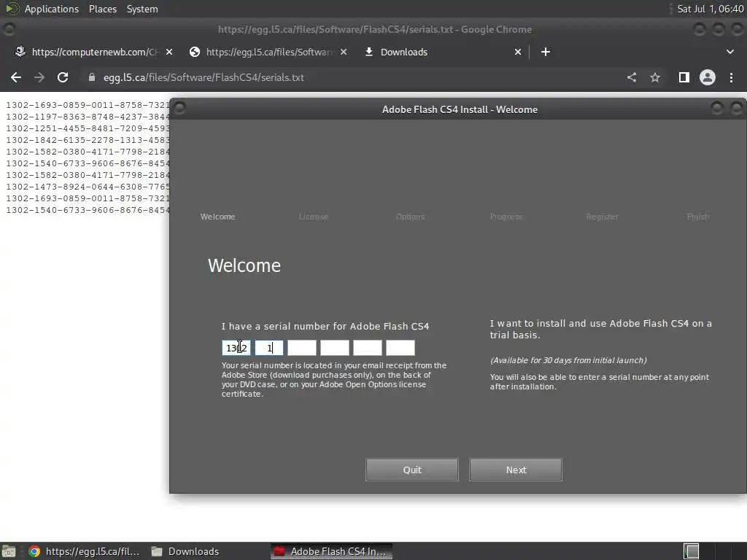Bookmark this page with the star icon
Viewport: 747px width, 560px height.
(x=655, y=77)
